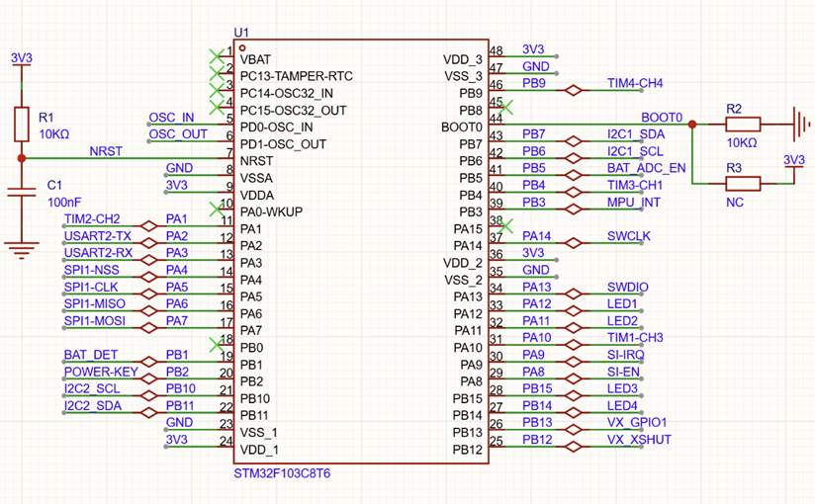Select the USART2-TX port label

98,236
